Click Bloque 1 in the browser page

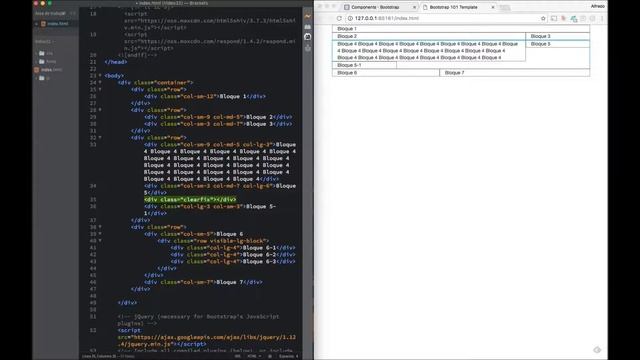coord(347,29)
